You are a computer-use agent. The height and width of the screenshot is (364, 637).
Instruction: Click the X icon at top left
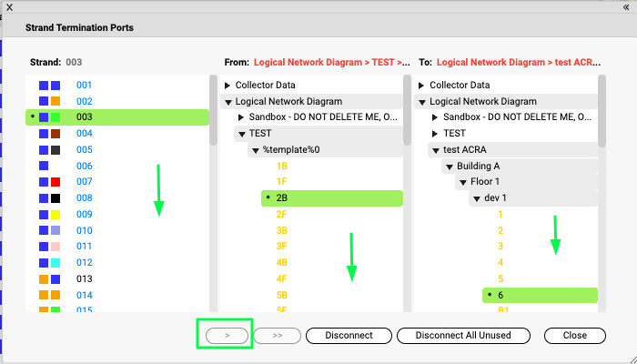(x=9, y=6)
